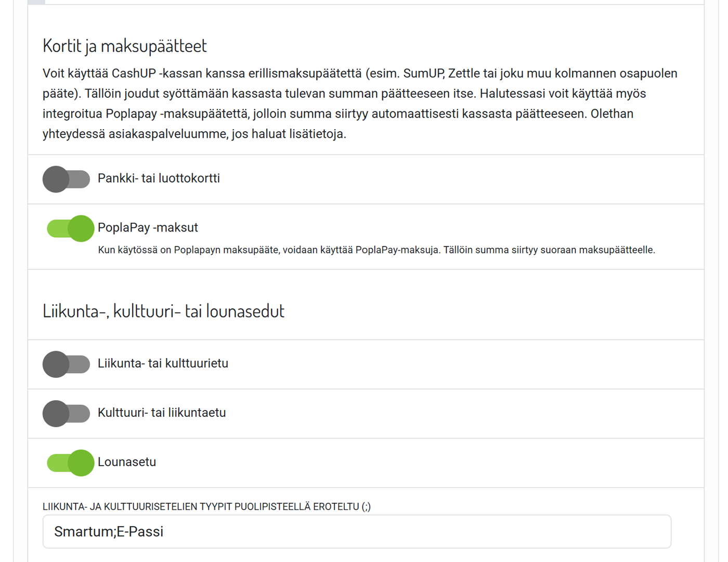
Task: Click the Liikunta-, kulttuuri- tai lounasedut heading
Action: point(163,311)
